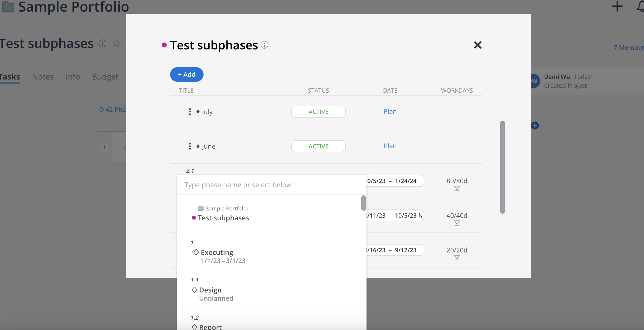Viewport: 644px width, 330px height.
Task: Click the 80/80d workdays value
Action: pyautogui.click(x=457, y=181)
